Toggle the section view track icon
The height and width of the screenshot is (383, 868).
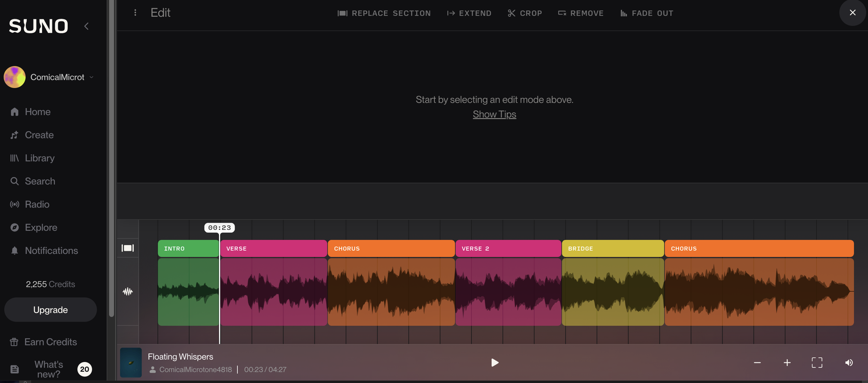point(128,248)
